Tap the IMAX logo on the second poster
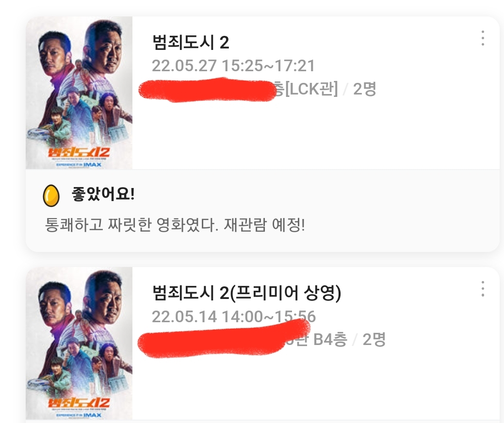Image resolution: width=504 pixels, height=423 pixels. point(92,415)
